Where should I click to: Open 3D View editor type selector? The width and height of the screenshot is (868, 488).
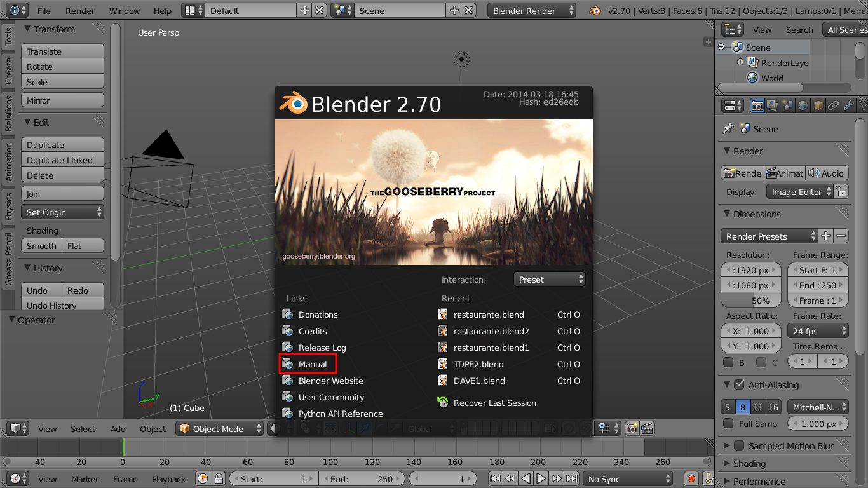(18, 429)
